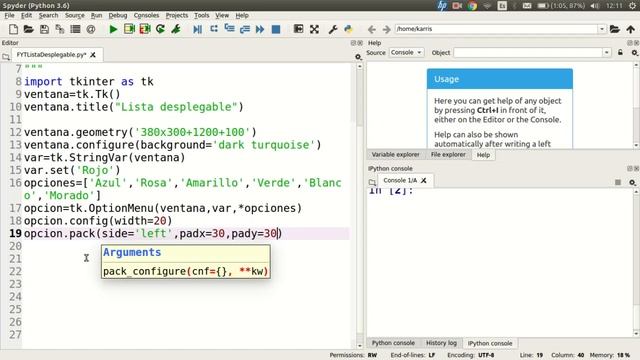
Task: Open the volume indicator in top bar
Action: click(x=594, y=6)
